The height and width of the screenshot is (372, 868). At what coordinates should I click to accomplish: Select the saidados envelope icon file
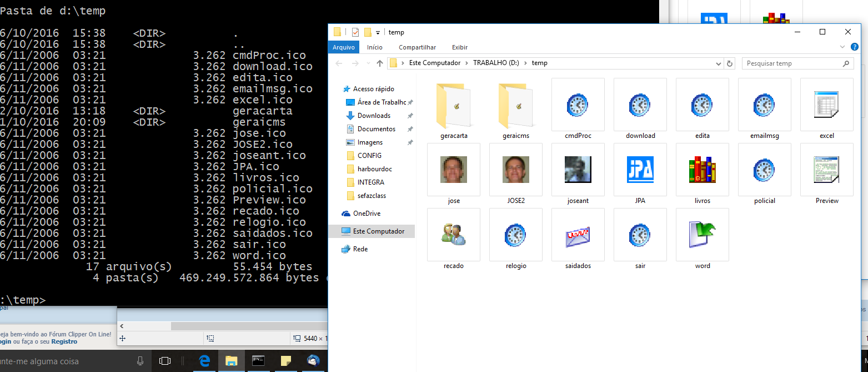[x=578, y=235]
